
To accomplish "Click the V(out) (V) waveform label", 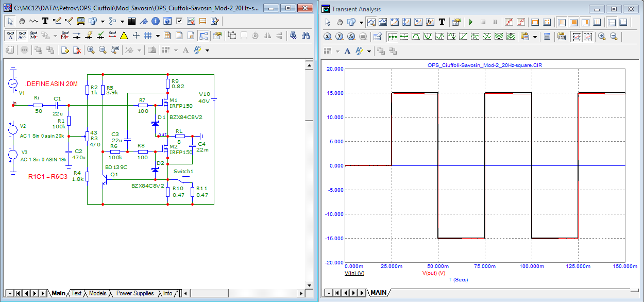I will pyautogui.click(x=433, y=273).
